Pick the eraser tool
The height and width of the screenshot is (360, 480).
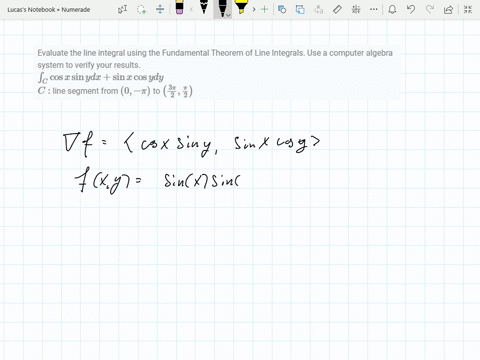tap(179, 8)
